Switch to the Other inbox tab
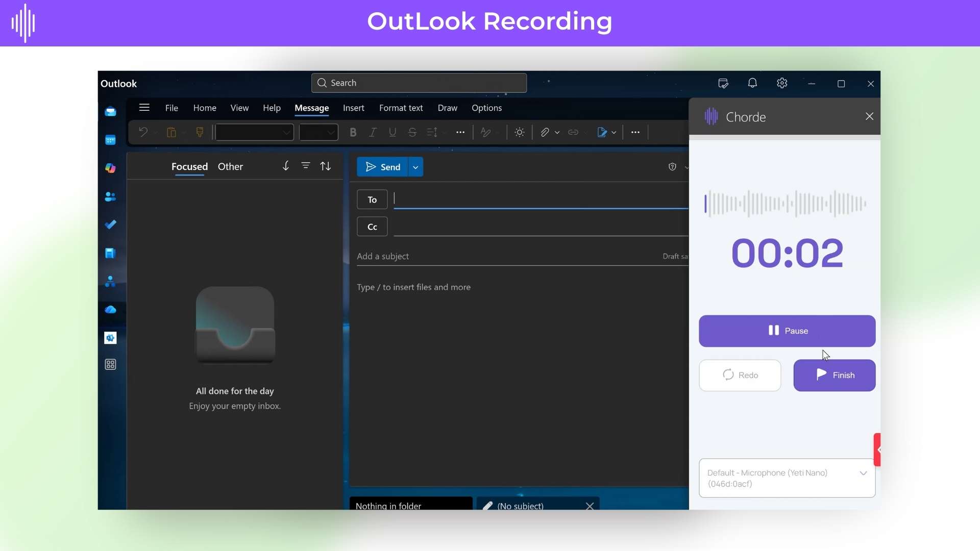This screenshot has width=980, height=551. 230,166
